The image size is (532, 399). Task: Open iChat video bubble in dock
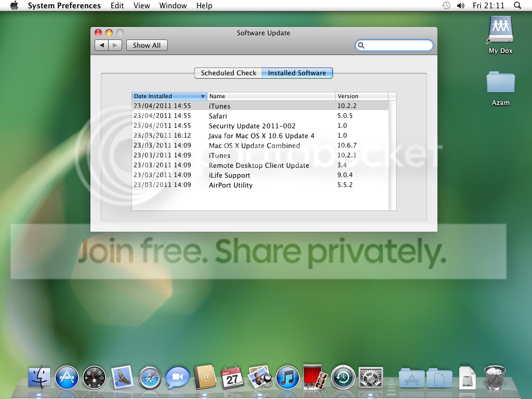tap(177, 377)
